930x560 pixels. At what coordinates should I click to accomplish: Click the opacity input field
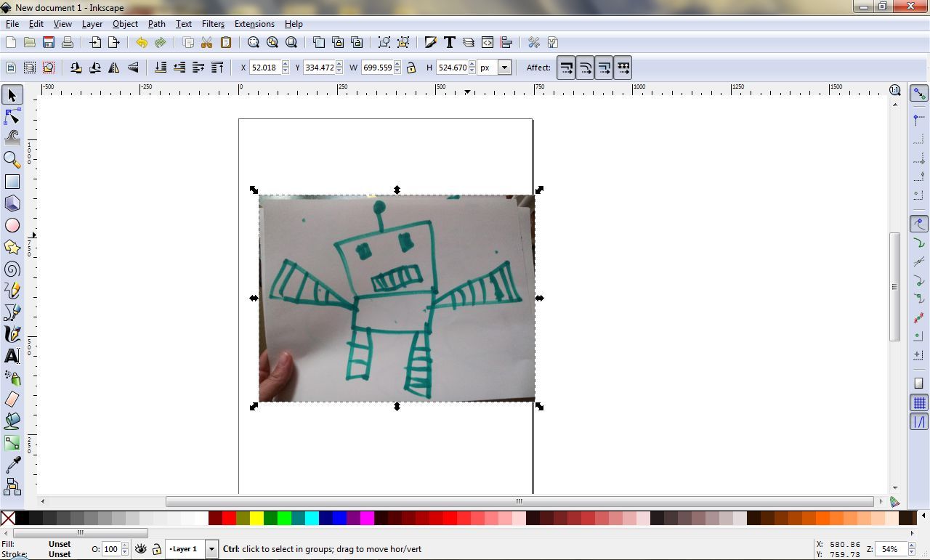111,549
